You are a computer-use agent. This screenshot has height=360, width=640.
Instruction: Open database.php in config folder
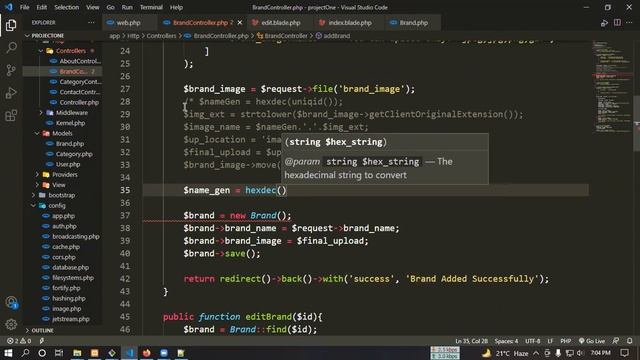[70, 267]
